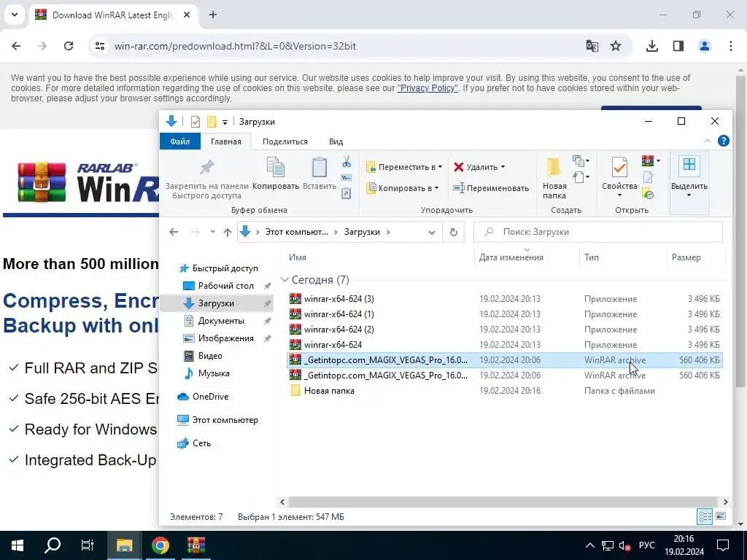Click the Copy path icon in clipboard group

click(347, 178)
